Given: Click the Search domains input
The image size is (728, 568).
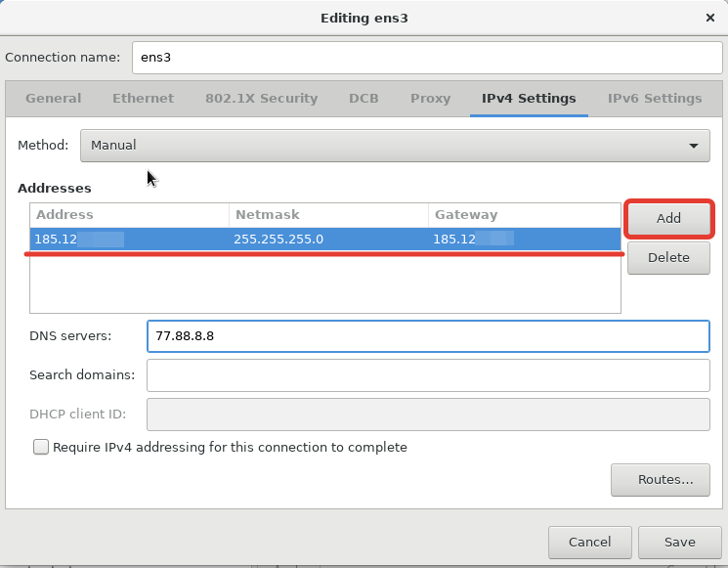Looking at the screenshot, I should (x=427, y=374).
